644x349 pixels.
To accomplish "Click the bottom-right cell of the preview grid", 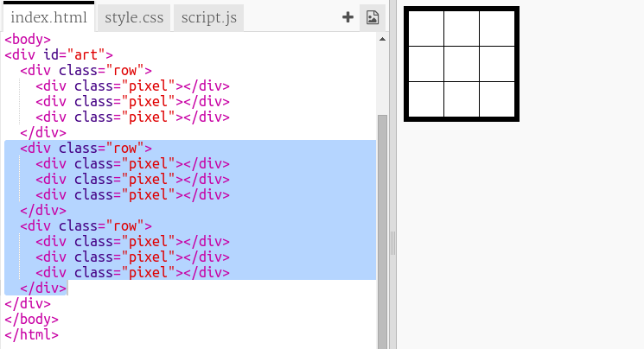I will tap(496, 98).
